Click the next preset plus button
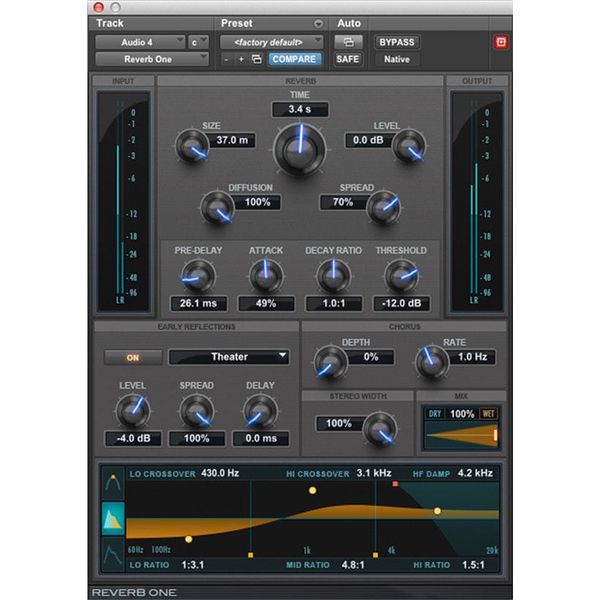 coord(241,59)
